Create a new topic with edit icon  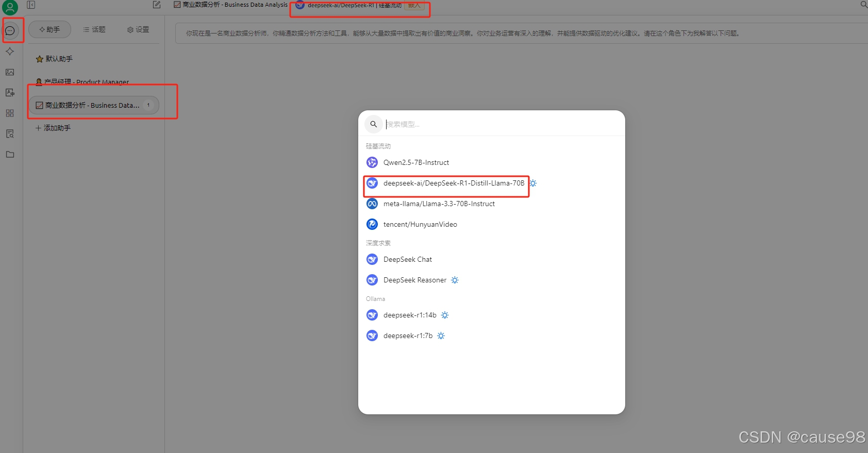tap(157, 5)
